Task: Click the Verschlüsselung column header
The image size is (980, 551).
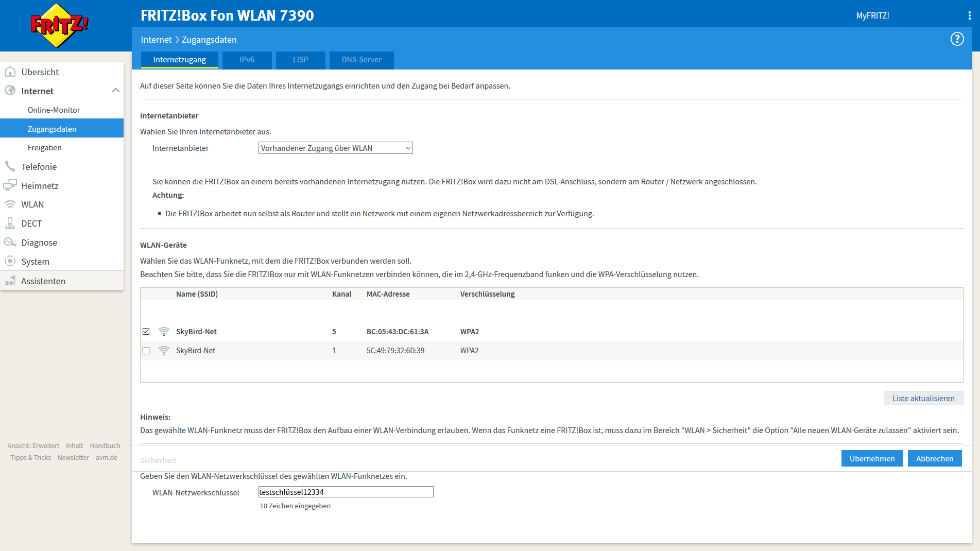Action: pyautogui.click(x=487, y=294)
